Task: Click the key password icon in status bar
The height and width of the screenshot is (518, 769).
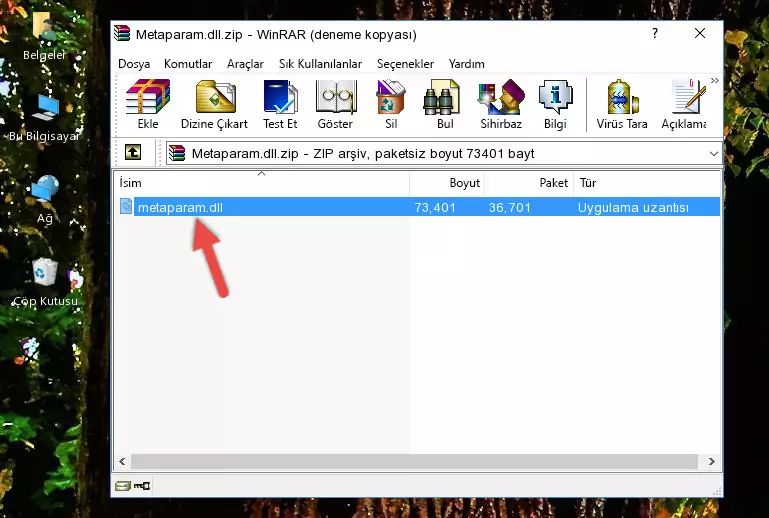Action: (142, 486)
